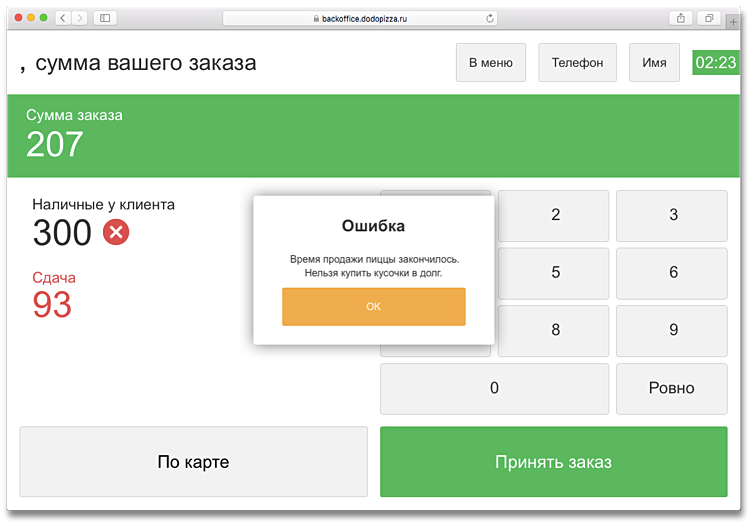
Task: Tap digit 9 on the keypad
Action: click(672, 331)
